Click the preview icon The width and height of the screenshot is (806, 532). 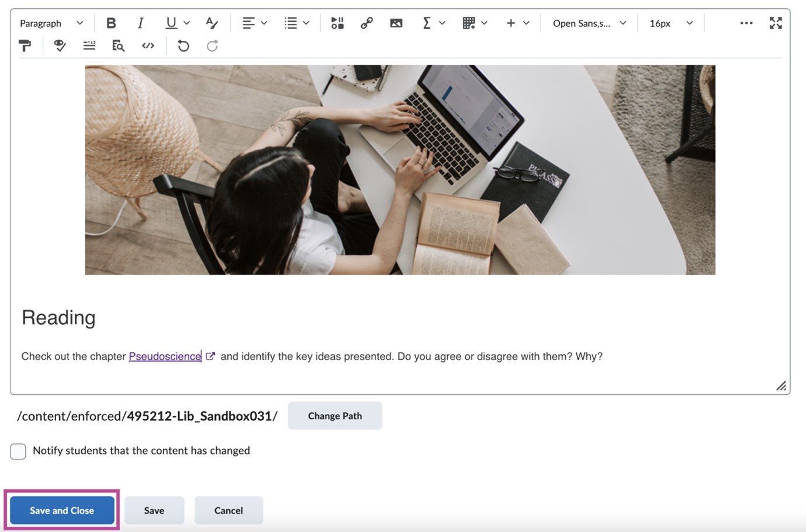118,46
